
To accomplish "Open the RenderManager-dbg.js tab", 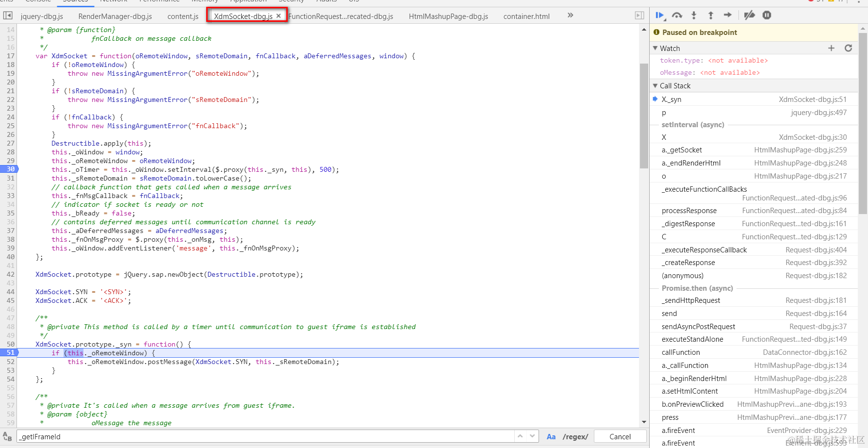I will click(x=115, y=17).
